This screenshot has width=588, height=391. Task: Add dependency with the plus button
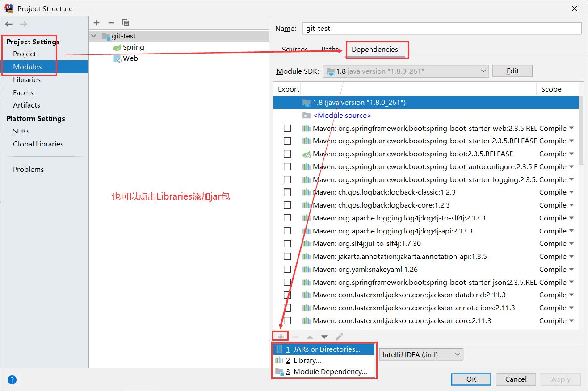click(x=281, y=337)
